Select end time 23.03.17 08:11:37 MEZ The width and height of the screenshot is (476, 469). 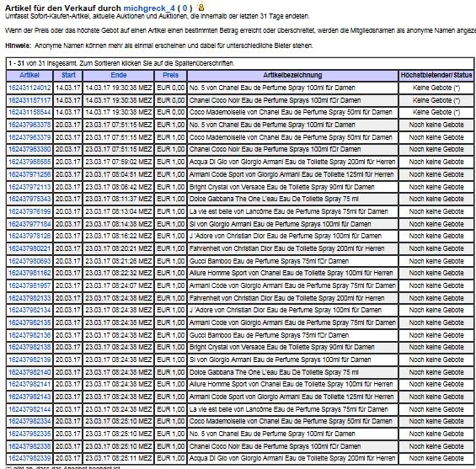pyautogui.click(x=119, y=199)
